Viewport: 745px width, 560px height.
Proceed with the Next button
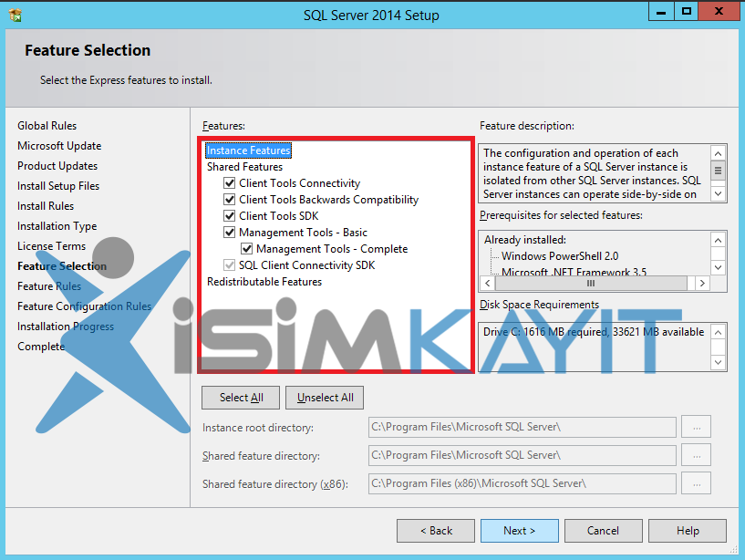coord(520,531)
